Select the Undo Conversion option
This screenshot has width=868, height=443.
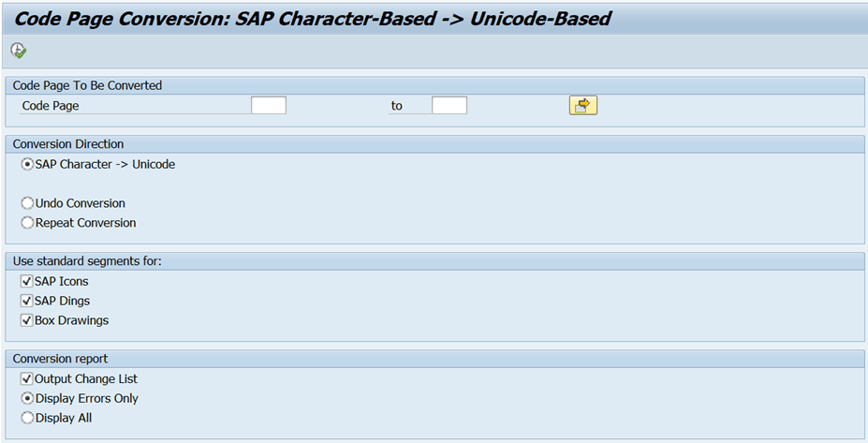[x=27, y=203]
